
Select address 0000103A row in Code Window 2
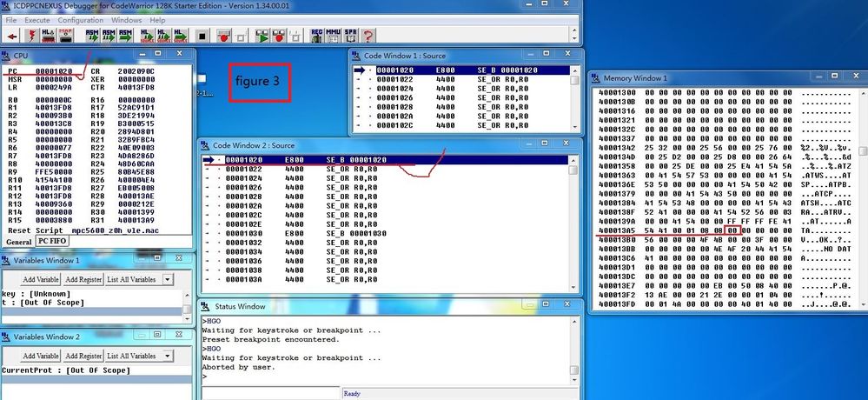pos(385,280)
